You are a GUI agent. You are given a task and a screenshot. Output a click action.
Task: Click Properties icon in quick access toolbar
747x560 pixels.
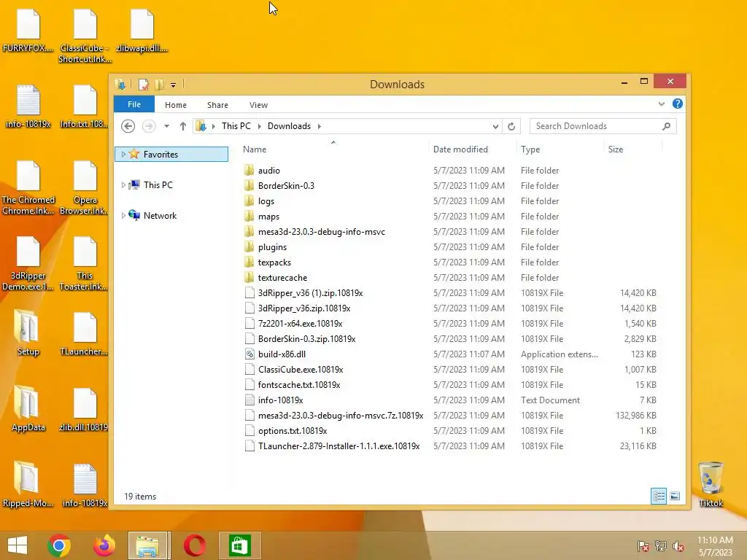click(x=144, y=85)
